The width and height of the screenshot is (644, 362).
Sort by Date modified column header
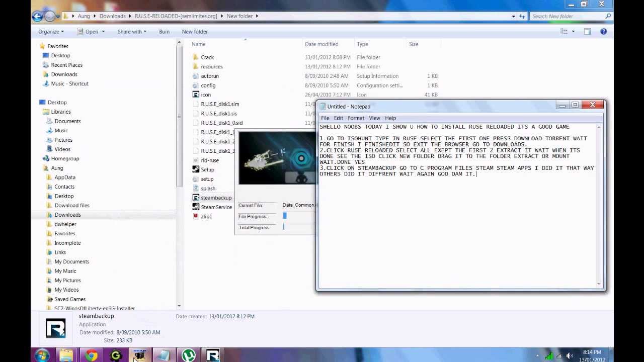point(328,44)
